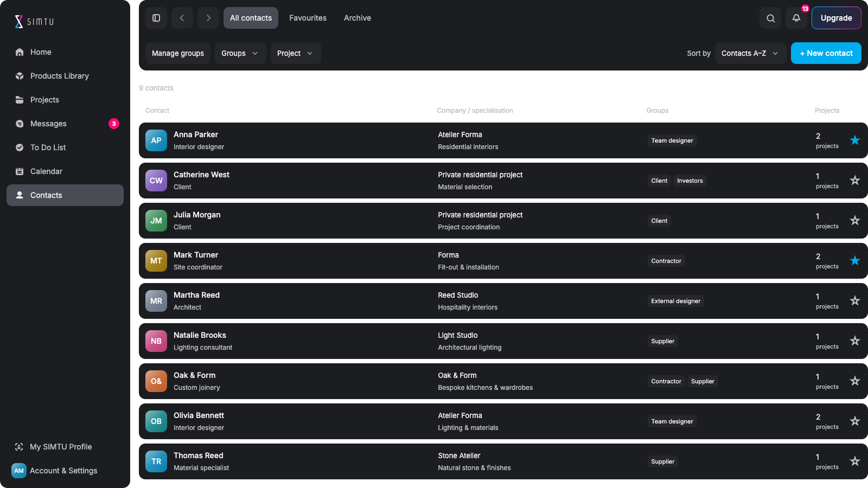Screen dimensions: 868x488
Task: Favourite Thomas Reed with star
Action: point(855,461)
